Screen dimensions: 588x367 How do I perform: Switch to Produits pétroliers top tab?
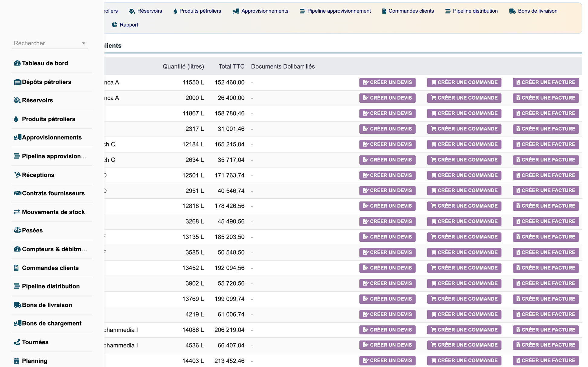[x=197, y=11]
